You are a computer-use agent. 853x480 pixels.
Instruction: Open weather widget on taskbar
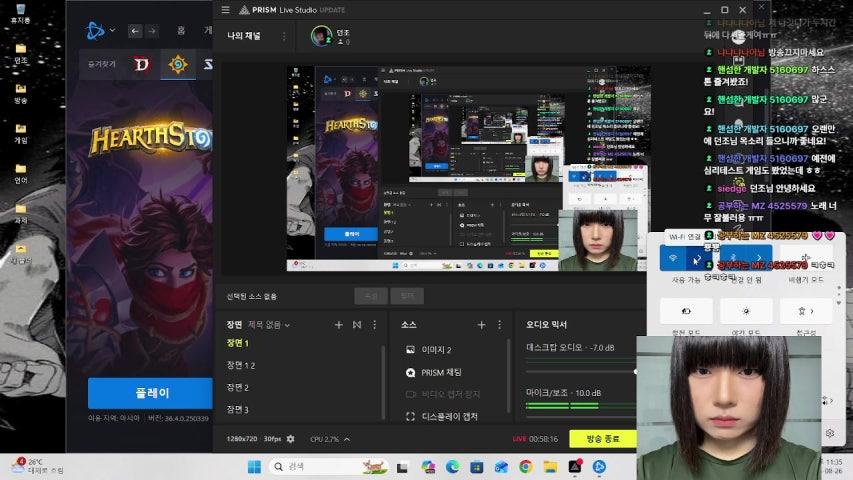point(37,466)
